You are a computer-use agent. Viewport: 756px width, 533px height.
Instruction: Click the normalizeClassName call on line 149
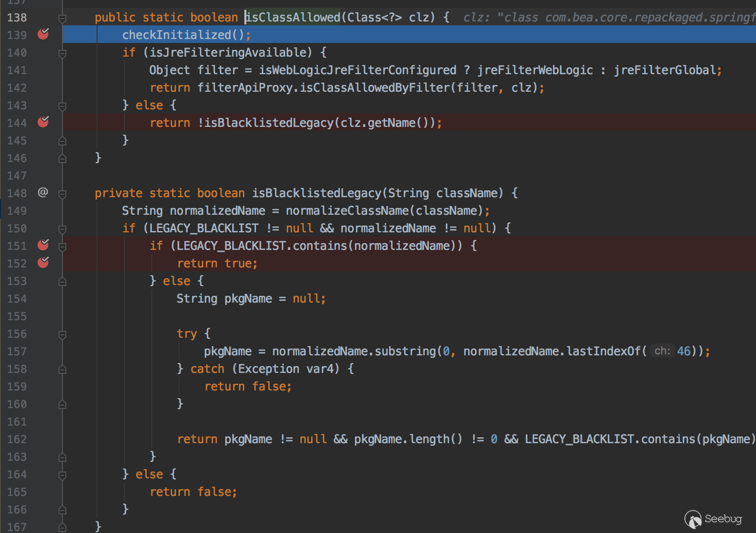347,210
